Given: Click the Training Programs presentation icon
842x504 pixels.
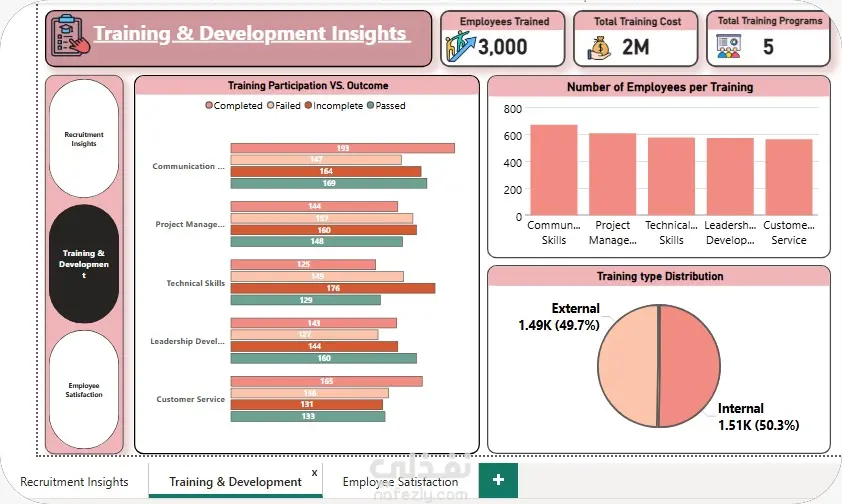Looking at the screenshot, I should [729, 47].
